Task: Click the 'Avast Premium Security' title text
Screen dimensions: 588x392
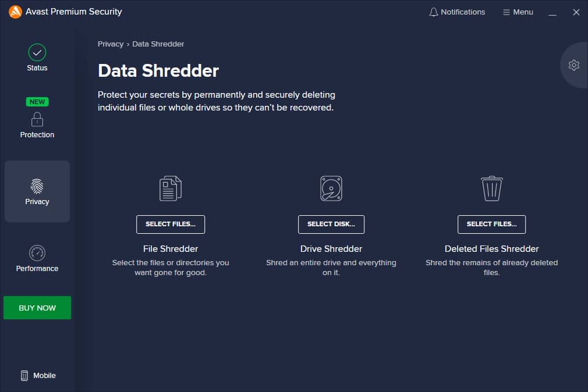Action: (74, 12)
